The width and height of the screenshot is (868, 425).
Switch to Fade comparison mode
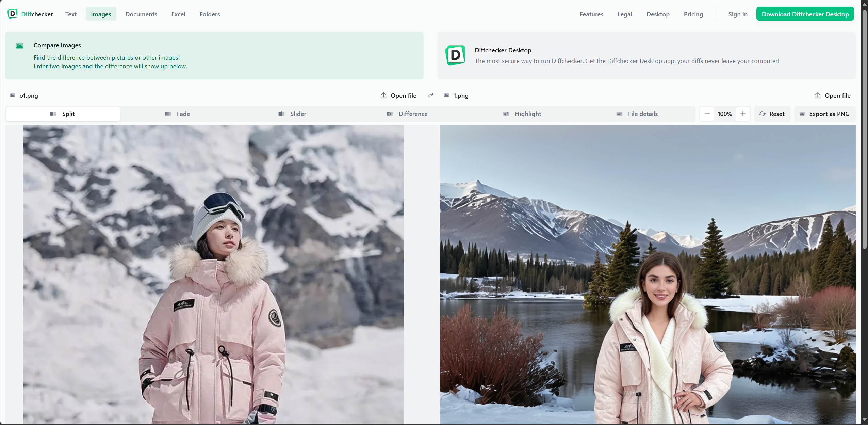pyautogui.click(x=178, y=114)
